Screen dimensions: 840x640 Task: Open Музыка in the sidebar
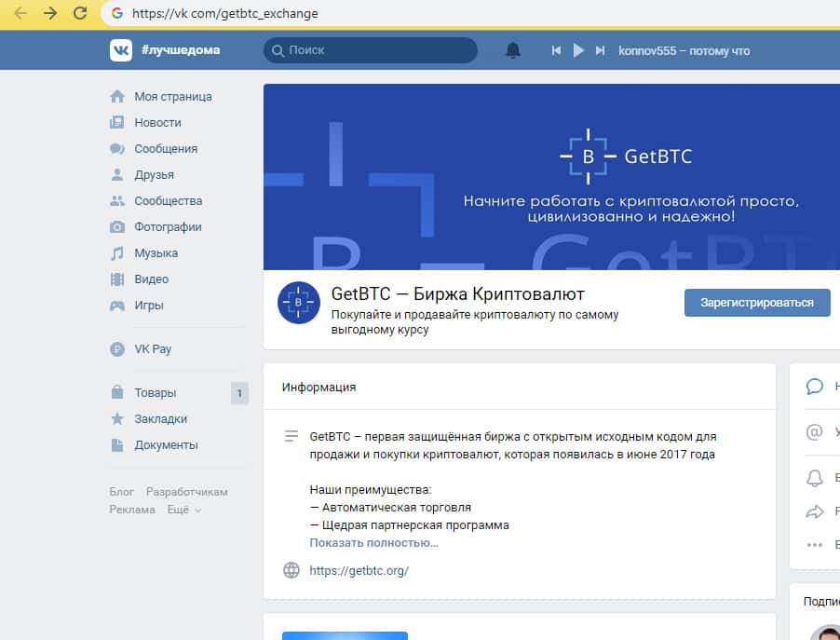click(156, 253)
